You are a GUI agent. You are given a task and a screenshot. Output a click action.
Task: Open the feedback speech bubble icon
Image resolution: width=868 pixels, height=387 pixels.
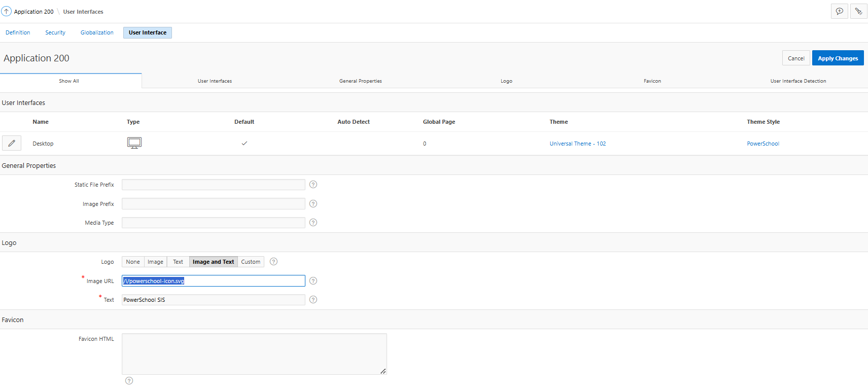840,11
